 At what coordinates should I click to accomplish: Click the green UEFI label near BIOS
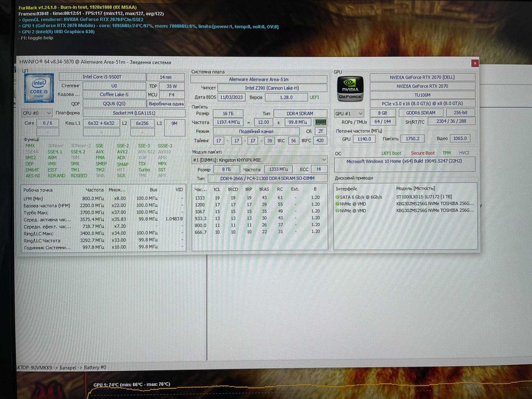(314, 97)
